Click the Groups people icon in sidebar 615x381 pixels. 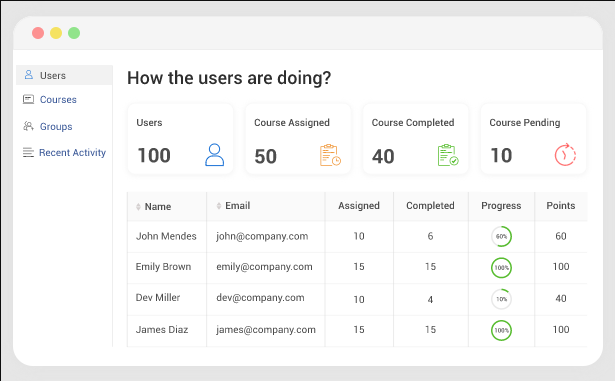[28, 126]
